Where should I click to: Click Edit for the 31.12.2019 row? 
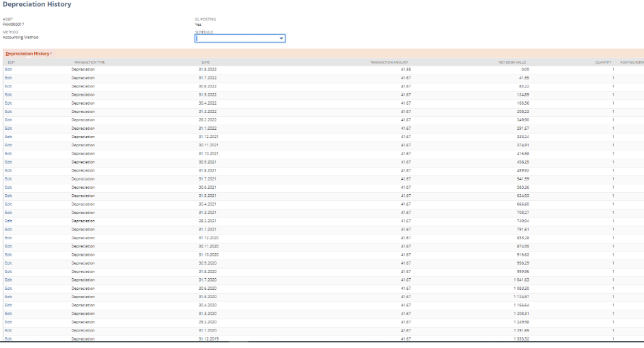[8, 338]
